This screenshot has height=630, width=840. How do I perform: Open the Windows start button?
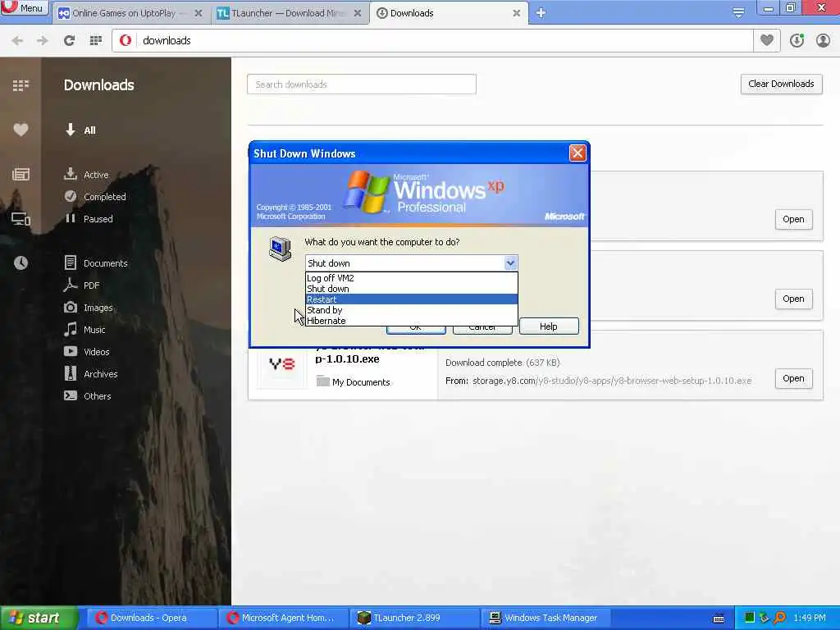(x=39, y=618)
